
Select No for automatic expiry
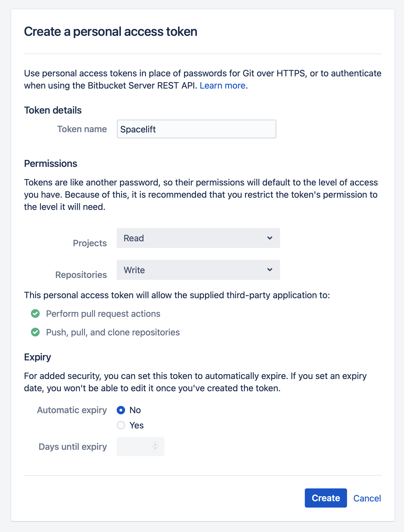(121, 410)
